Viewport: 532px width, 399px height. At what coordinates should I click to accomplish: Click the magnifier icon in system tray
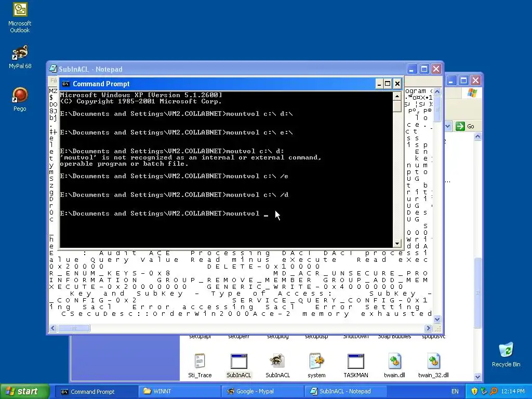(494, 391)
